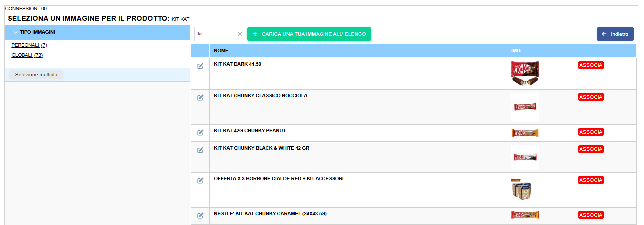The width and height of the screenshot is (644, 225).
Task: Click edit icon for KIT KAT DARK 41.50
Action: point(200,66)
